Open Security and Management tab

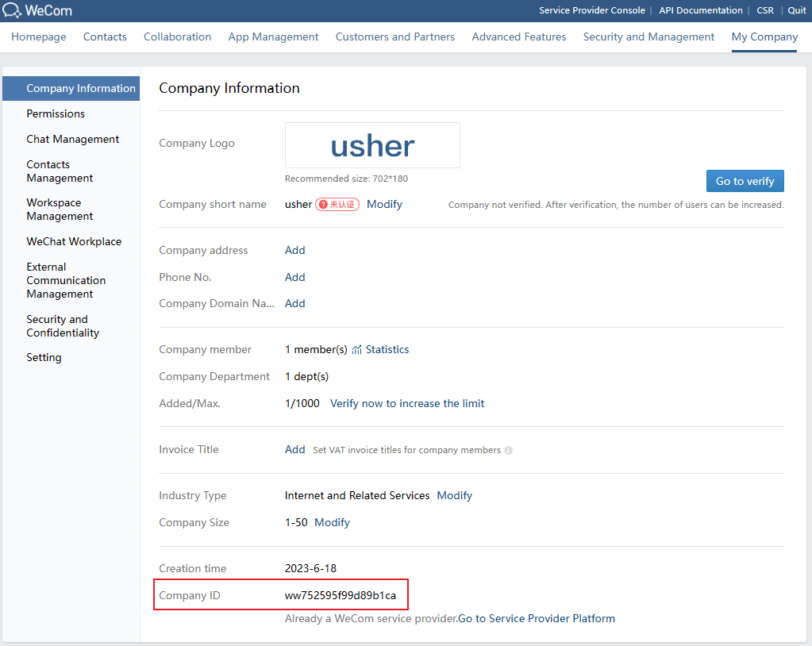648,37
